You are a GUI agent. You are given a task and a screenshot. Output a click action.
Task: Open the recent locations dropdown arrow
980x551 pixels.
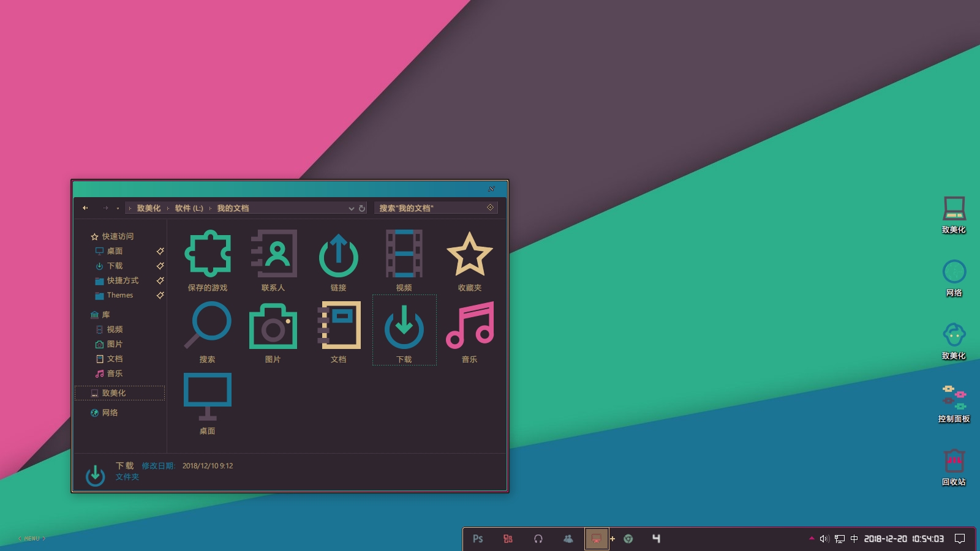(118, 208)
